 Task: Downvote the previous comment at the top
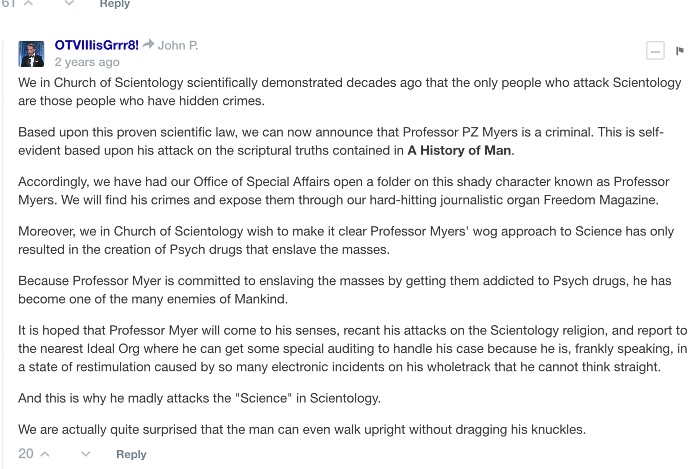(69, 4)
